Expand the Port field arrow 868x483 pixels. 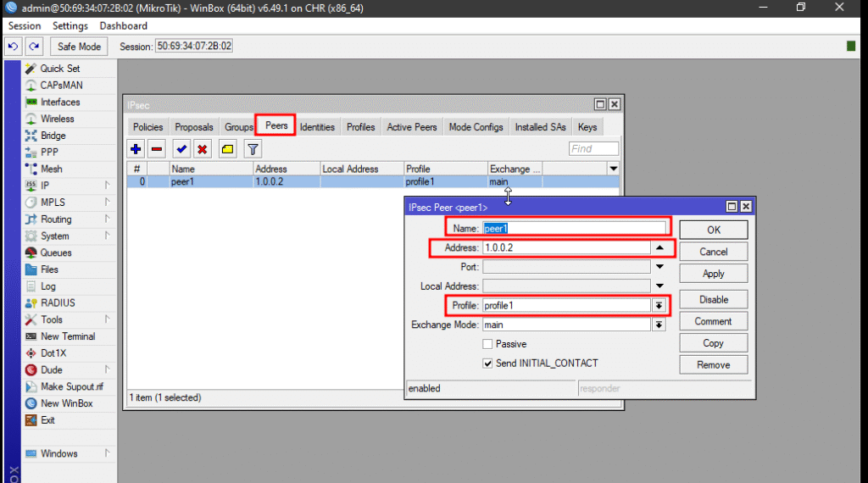659,267
